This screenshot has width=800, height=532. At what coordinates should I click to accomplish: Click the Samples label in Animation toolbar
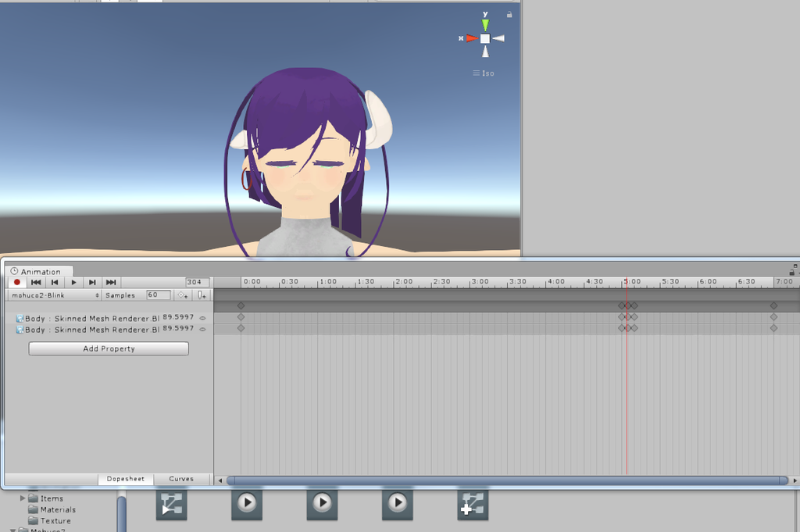pyautogui.click(x=120, y=295)
